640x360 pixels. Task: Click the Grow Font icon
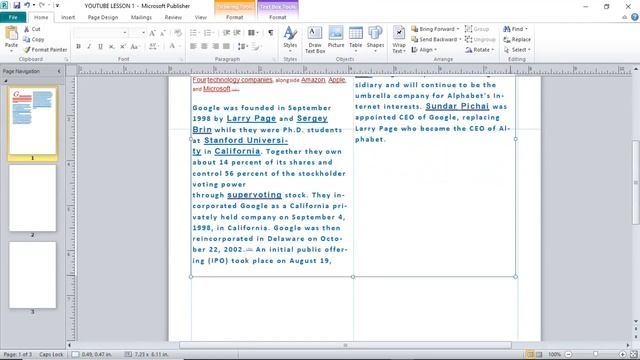pyautogui.click(x=152, y=33)
